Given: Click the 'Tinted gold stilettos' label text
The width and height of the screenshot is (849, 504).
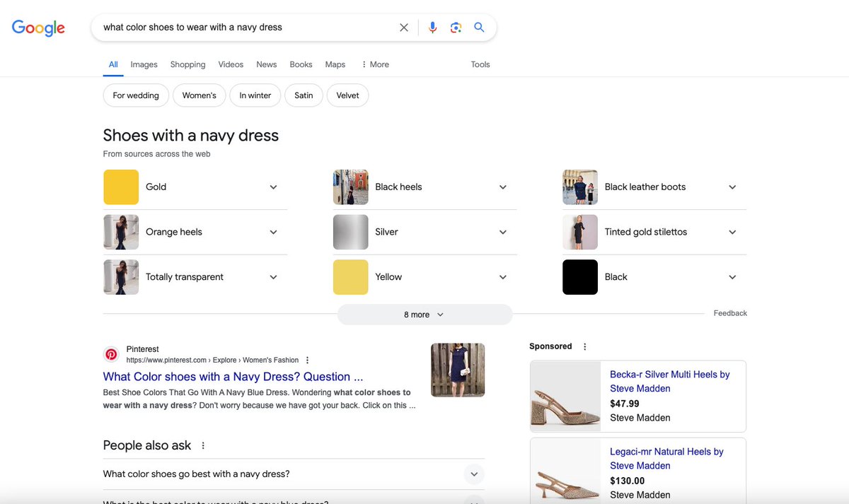Looking at the screenshot, I should pyautogui.click(x=646, y=232).
